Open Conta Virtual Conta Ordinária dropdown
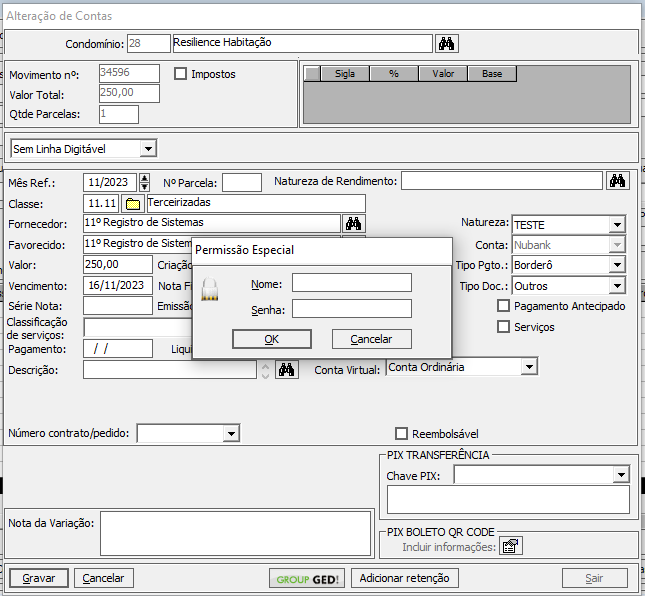 [529, 366]
